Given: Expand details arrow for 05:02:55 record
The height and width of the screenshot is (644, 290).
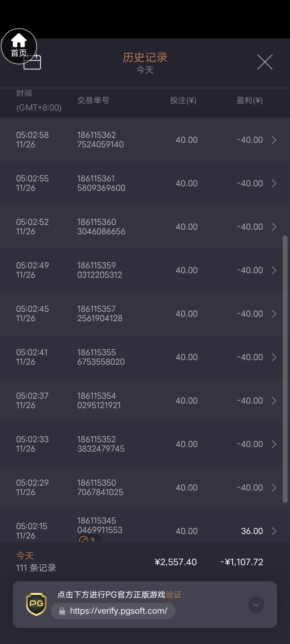Looking at the screenshot, I should [x=274, y=183].
